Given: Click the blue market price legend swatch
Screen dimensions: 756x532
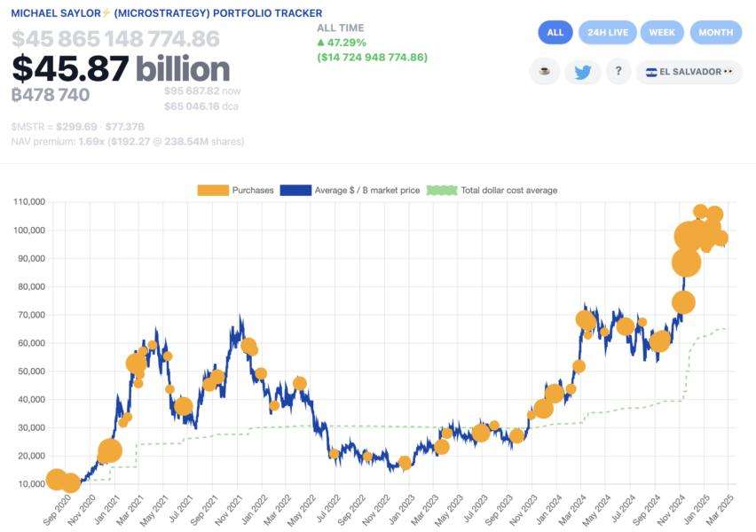Looking at the screenshot, I should 295,191.
